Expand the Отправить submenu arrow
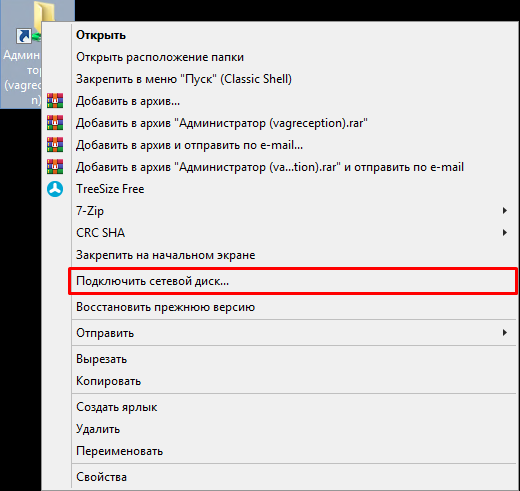520x491 pixels. point(505,333)
